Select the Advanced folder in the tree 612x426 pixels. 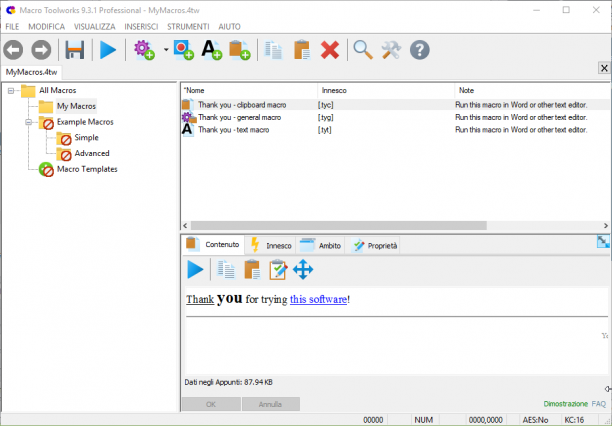(x=92, y=153)
